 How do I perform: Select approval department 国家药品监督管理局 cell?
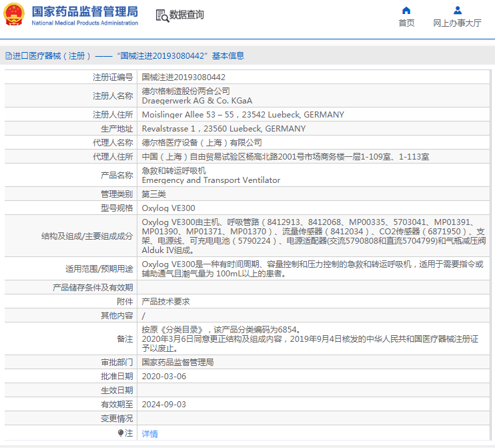coord(314,362)
